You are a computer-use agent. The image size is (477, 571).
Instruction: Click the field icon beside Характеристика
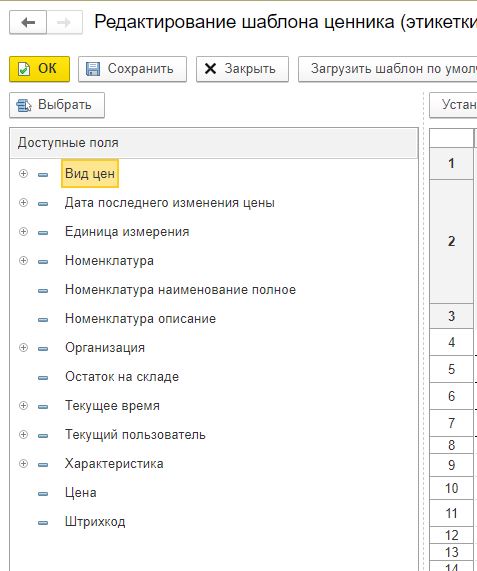point(43,465)
